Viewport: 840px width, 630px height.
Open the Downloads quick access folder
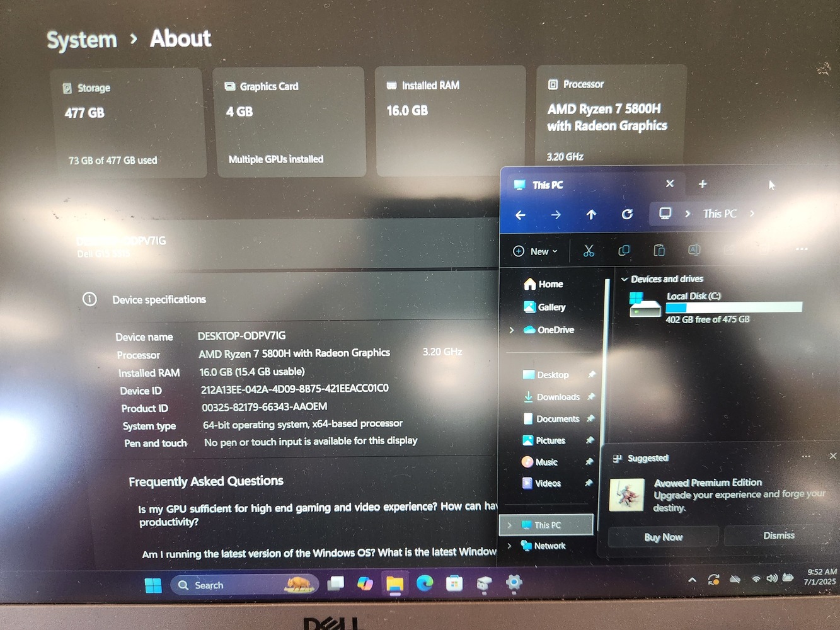click(x=551, y=397)
